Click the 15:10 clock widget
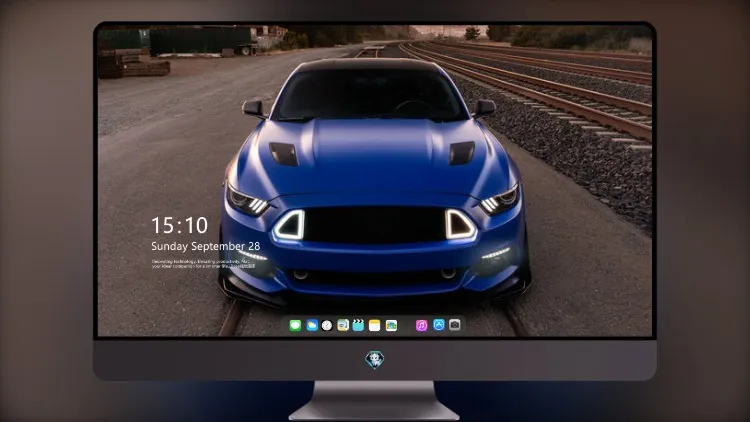 pyautogui.click(x=179, y=225)
